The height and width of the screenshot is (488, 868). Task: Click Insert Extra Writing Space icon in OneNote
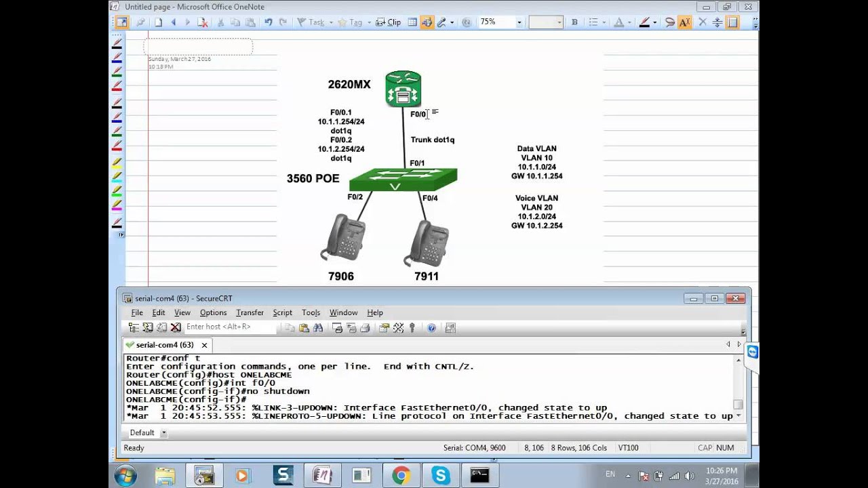click(717, 22)
